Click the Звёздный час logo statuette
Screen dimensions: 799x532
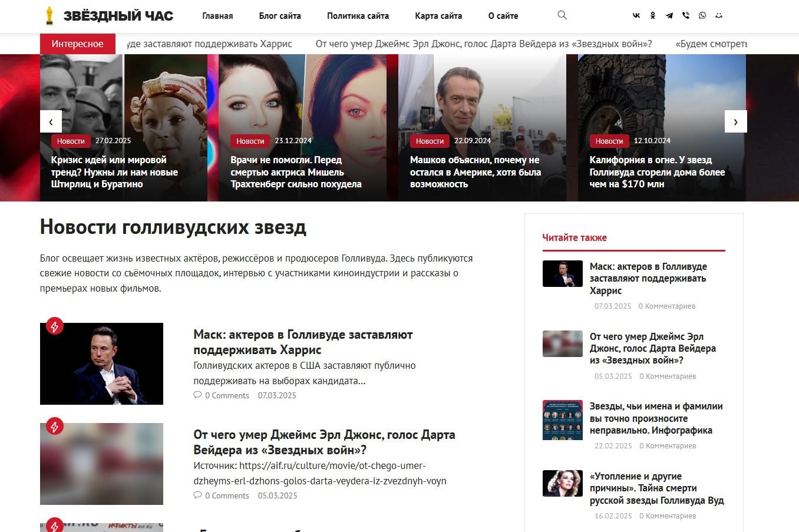coord(49,16)
